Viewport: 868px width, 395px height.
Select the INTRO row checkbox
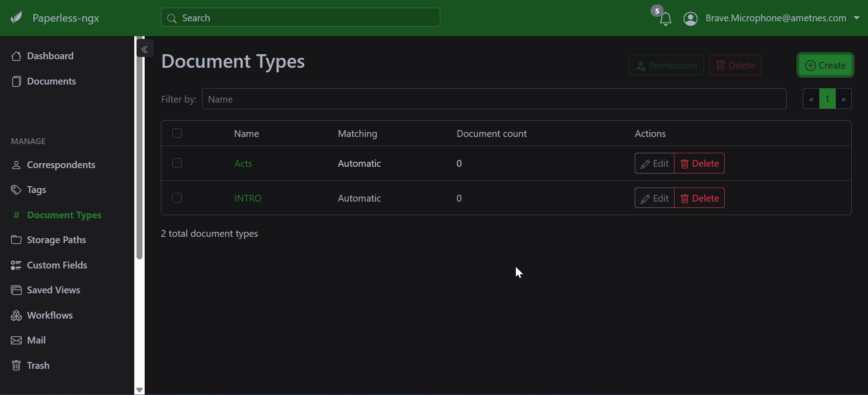177,198
